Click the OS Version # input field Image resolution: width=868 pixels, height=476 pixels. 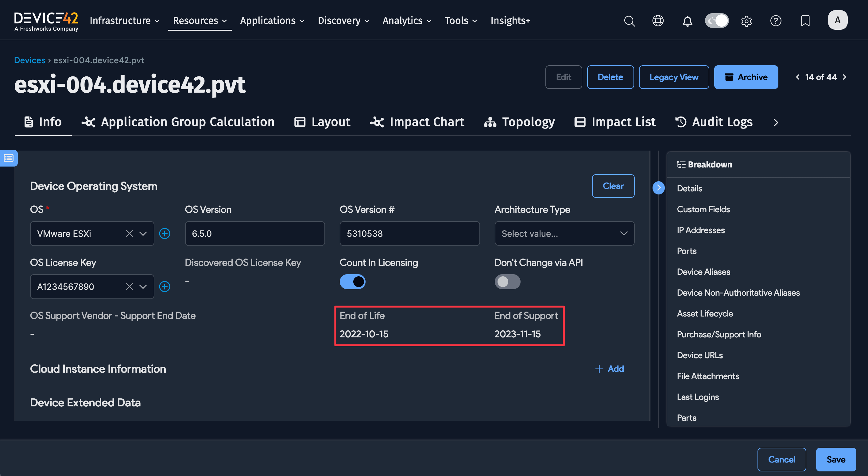click(x=409, y=233)
